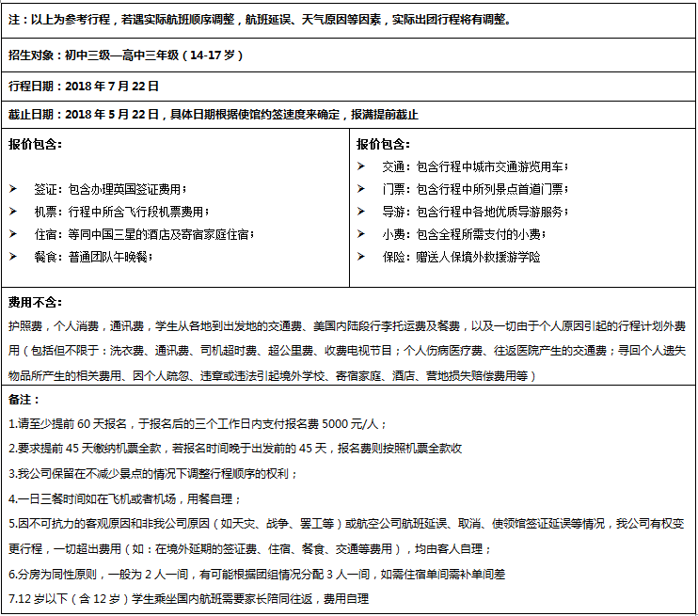Click remark 7 about 12岁以下 students
The height and width of the screenshot is (616, 698).
tap(189, 599)
